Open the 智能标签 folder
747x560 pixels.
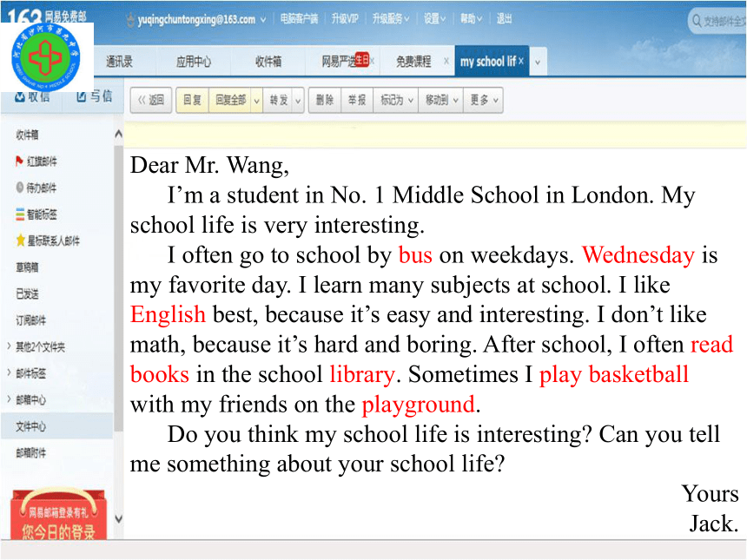[42, 214]
